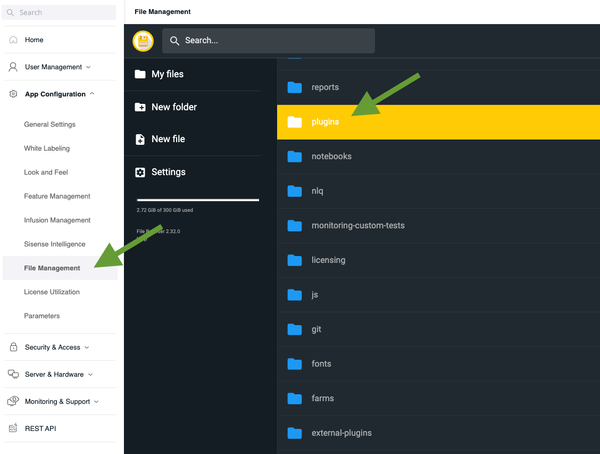This screenshot has height=454, width=600.
Task: Click the git folder icon
Action: click(x=295, y=329)
